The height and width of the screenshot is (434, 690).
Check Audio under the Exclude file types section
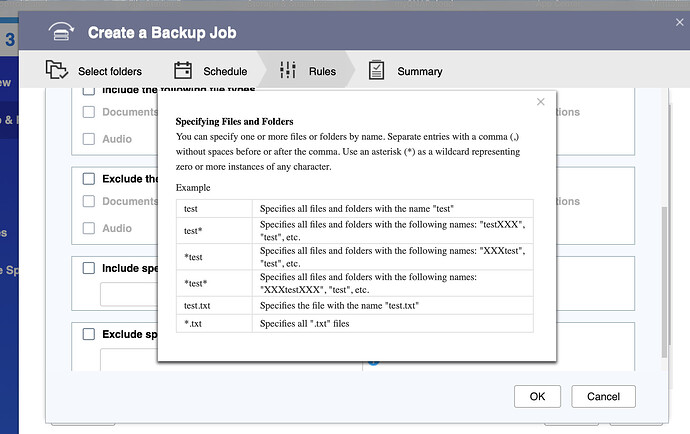[x=89, y=228]
